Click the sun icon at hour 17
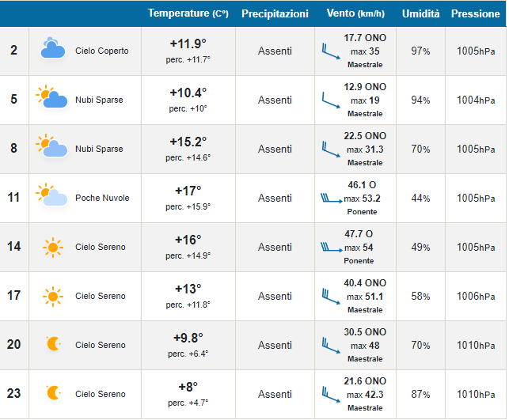Viewport: 509px width, 420px height. pos(52,296)
